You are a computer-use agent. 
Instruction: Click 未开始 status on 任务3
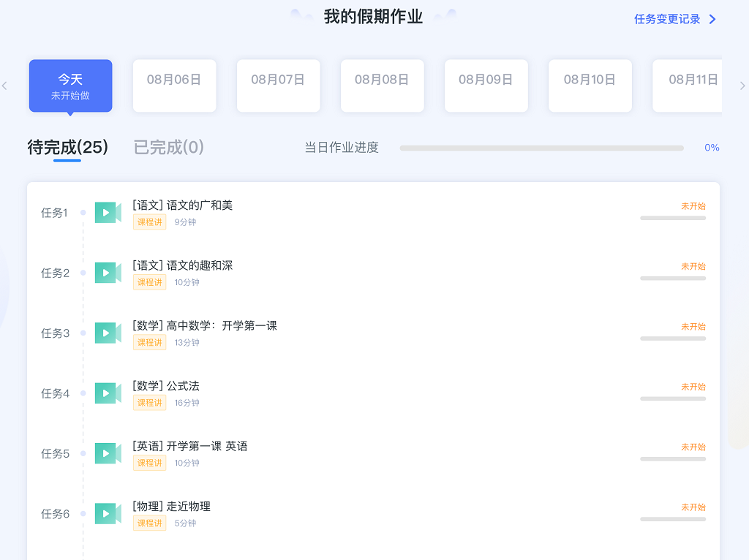(692, 327)
